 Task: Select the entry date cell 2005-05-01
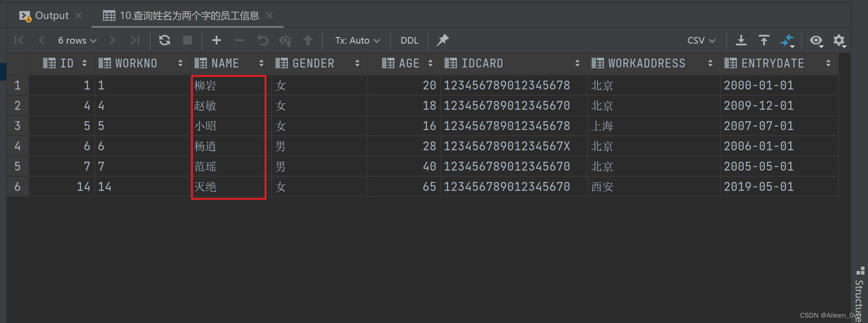click(x=779, y=167)
